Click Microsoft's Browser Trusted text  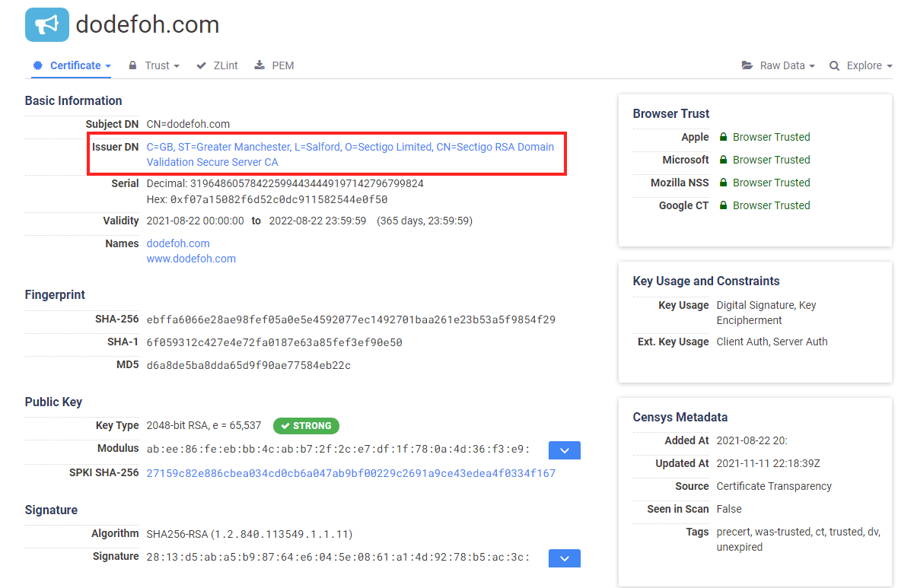click(x=772, y=160)
